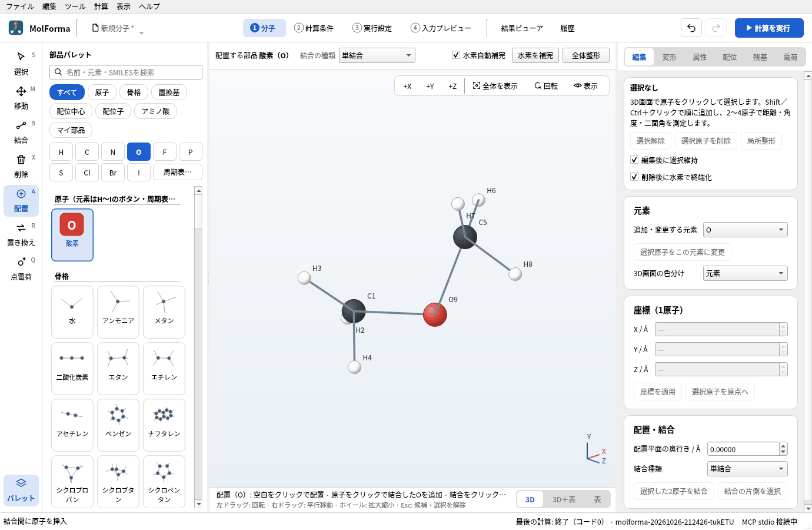
Task: Open 追加・変更する元素 dropdown
Action: point(746,230)
